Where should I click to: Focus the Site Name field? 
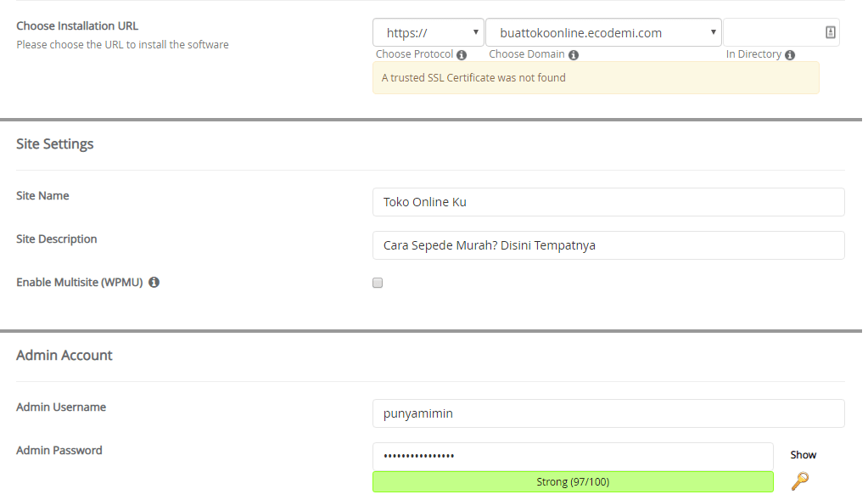click(608, 202)
